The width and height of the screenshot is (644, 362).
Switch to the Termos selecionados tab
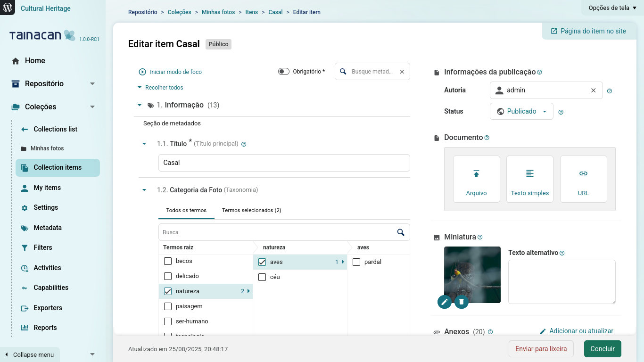click(x=251, y=210)
